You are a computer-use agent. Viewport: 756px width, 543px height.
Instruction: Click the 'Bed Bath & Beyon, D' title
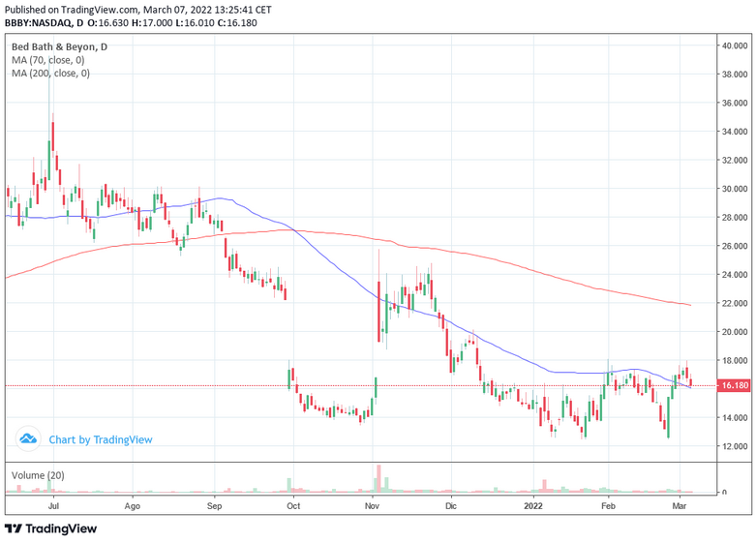[x=59, y=46]
